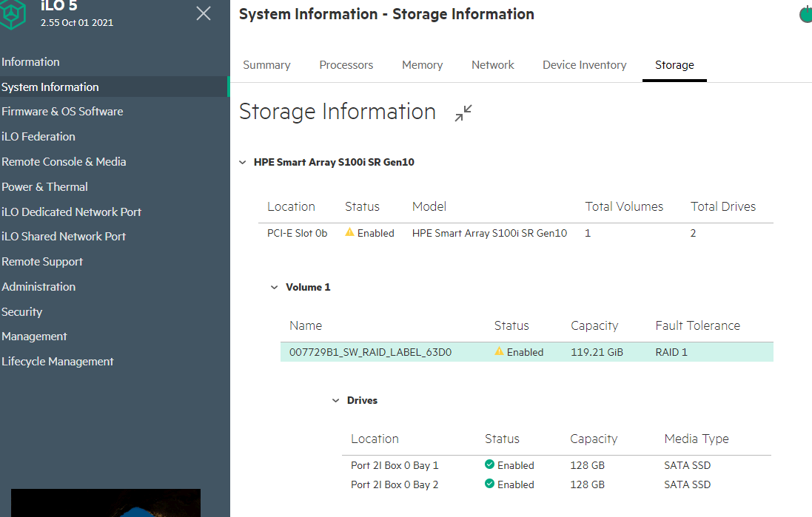Open the Device Inventory tab
Screen dimensions: 812x517
[584, 65]
